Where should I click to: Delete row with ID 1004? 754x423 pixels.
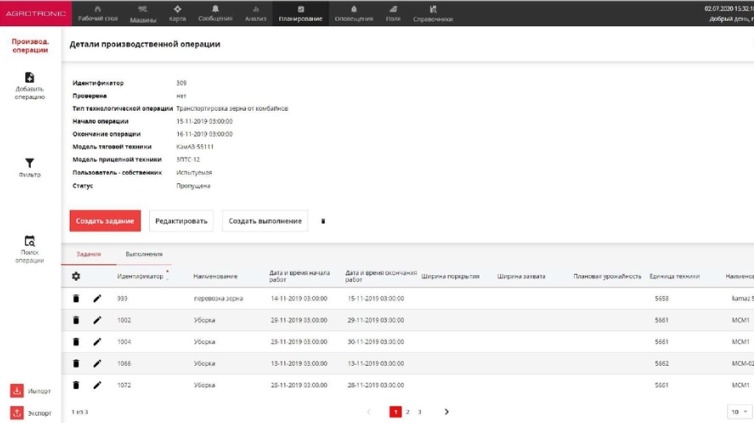tap(76, 341)
